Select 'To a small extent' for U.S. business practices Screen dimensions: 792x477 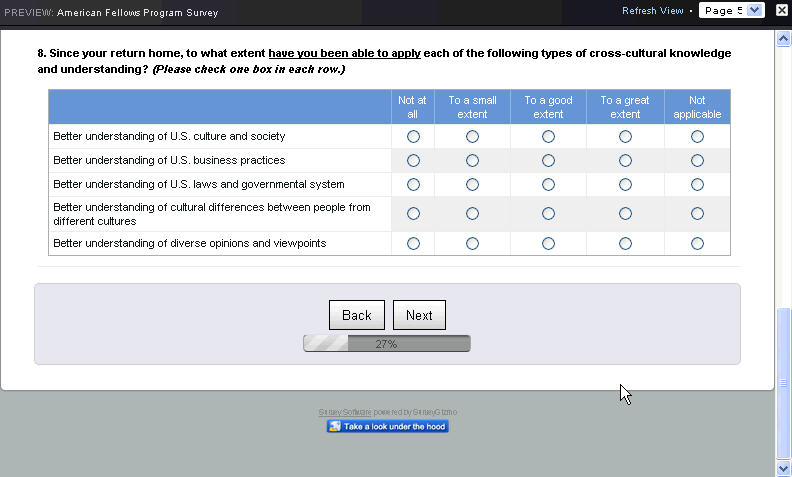[x=472, y=160]
